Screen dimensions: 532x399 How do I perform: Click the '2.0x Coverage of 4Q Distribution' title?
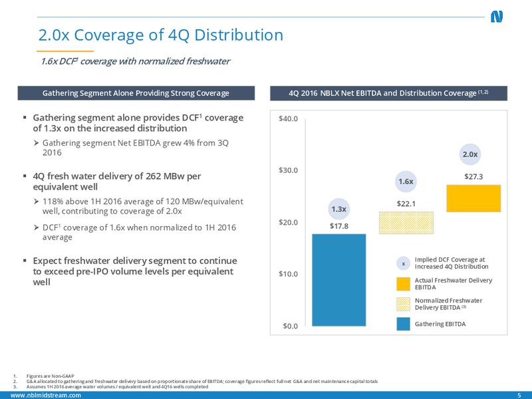click(160, 35)
